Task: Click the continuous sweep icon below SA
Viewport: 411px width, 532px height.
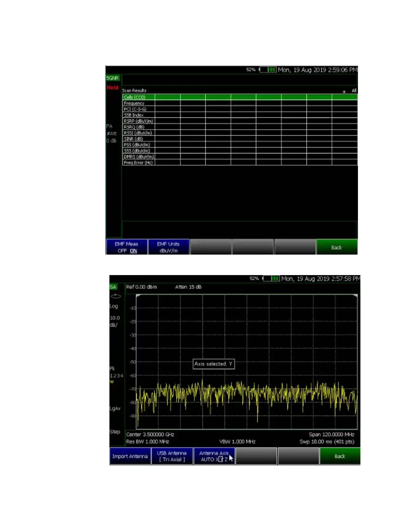Action: tap(116, 296)
